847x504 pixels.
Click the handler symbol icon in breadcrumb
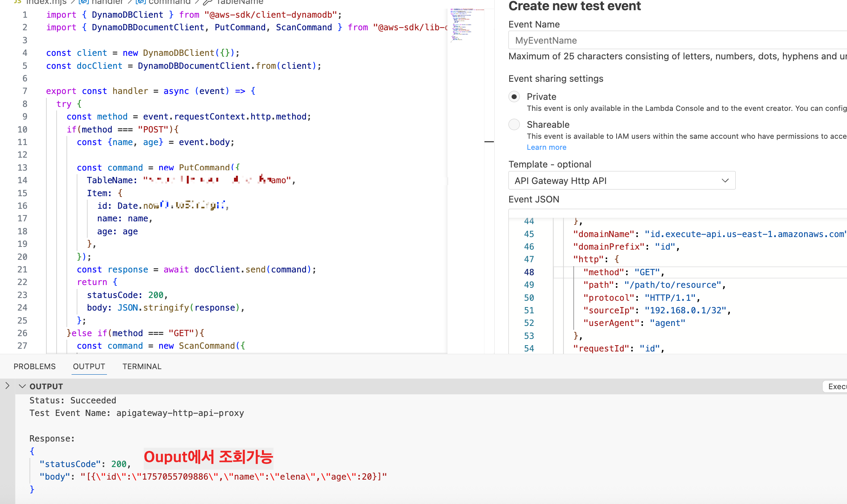84,2
